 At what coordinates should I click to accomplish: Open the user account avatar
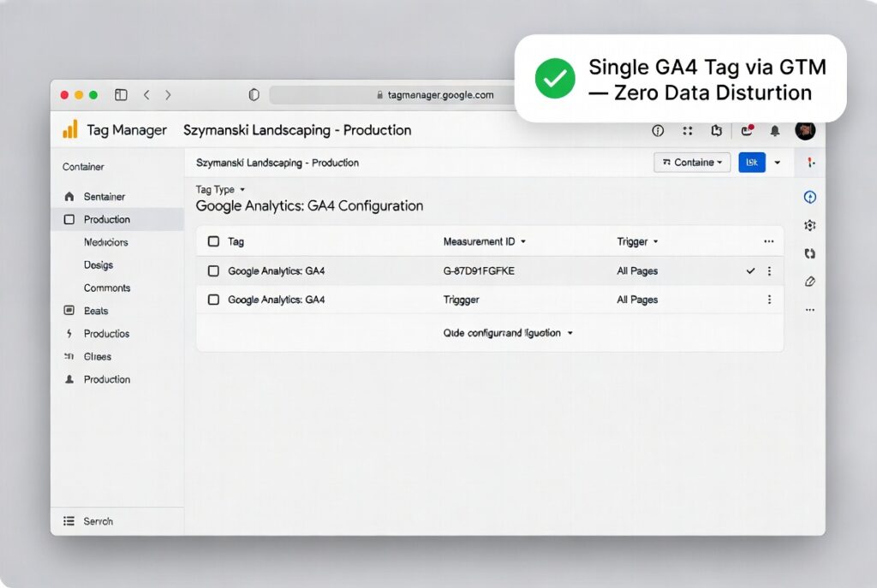pyautogui.click(x=805, y=130)
